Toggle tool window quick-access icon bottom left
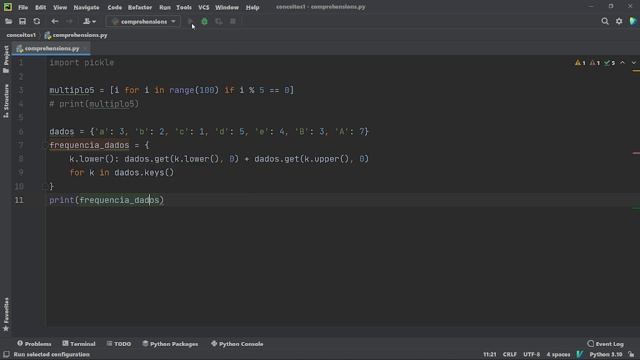The width and height of the screenshot is (640, 360). click(6, 354)
